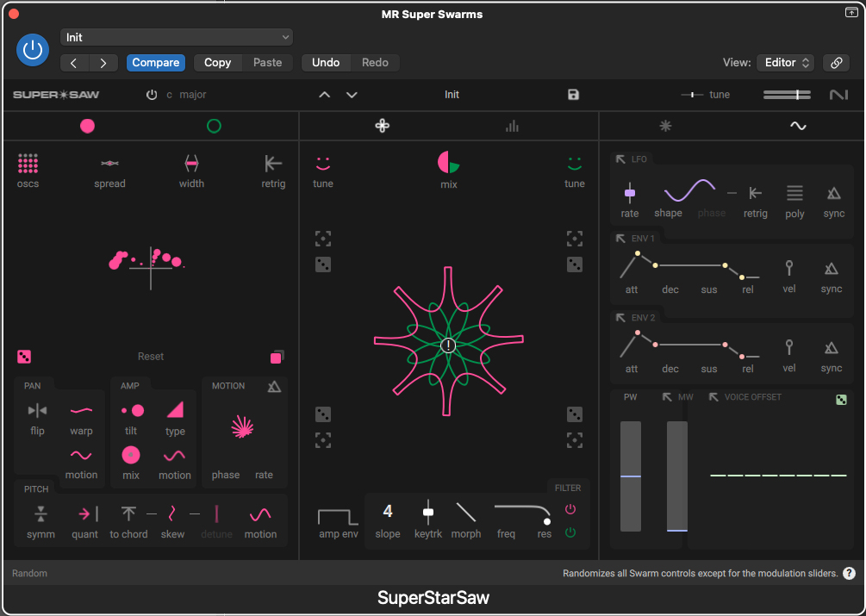Viewport: 866px width, 616px height.
Task: Click the pan warp icon
Action: pyautogui.click(x=81, y=411)
